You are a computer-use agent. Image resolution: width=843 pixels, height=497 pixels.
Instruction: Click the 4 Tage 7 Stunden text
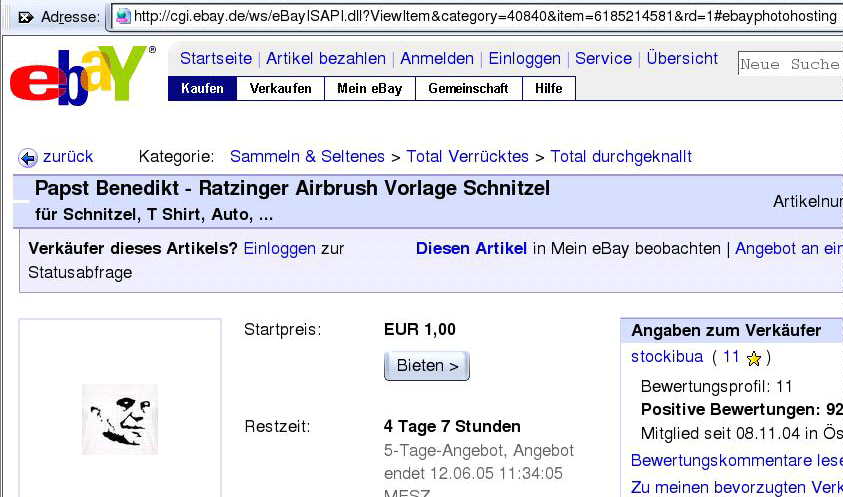pyautogui.click(x=452, y=427)
